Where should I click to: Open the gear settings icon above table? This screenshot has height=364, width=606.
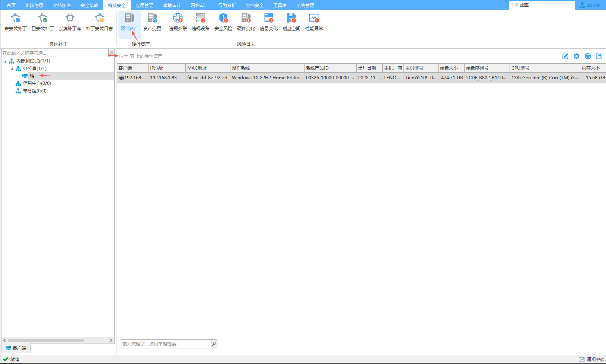577,56
